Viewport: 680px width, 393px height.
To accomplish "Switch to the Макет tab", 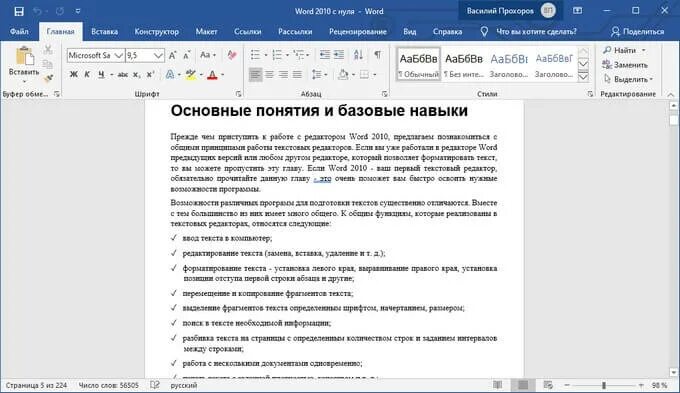I will point(206,32).
